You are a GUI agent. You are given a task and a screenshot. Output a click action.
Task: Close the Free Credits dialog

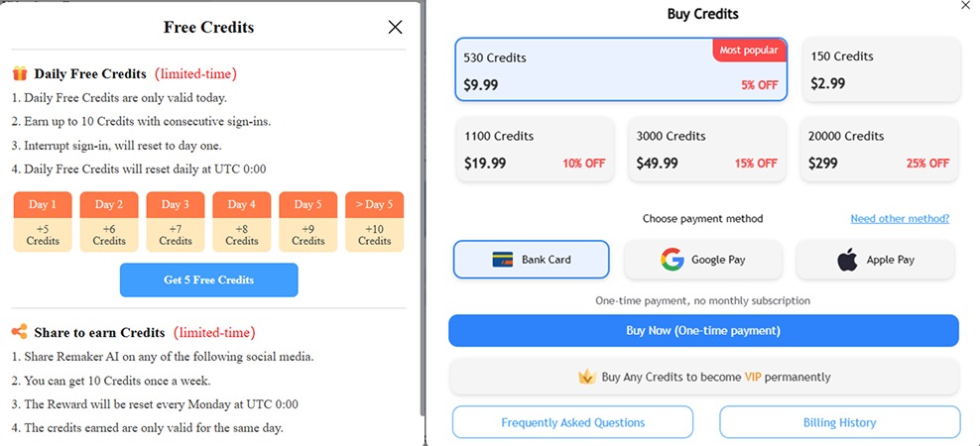tap(395, 28)
